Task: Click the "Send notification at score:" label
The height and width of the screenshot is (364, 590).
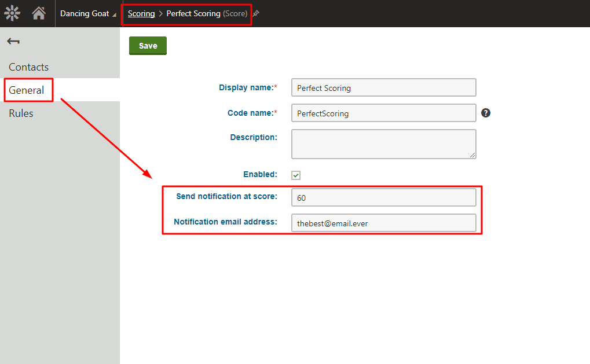Action: (226, 196)
